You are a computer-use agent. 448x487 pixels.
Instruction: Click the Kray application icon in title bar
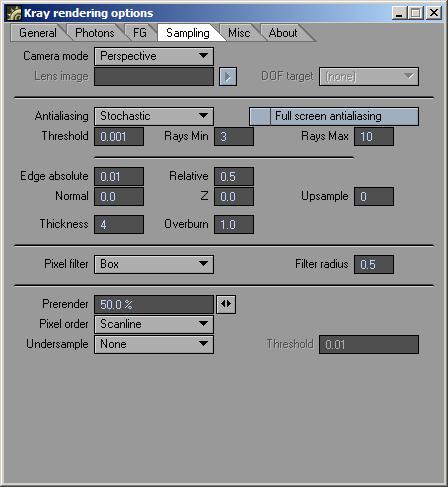click(x=14, y=13)
